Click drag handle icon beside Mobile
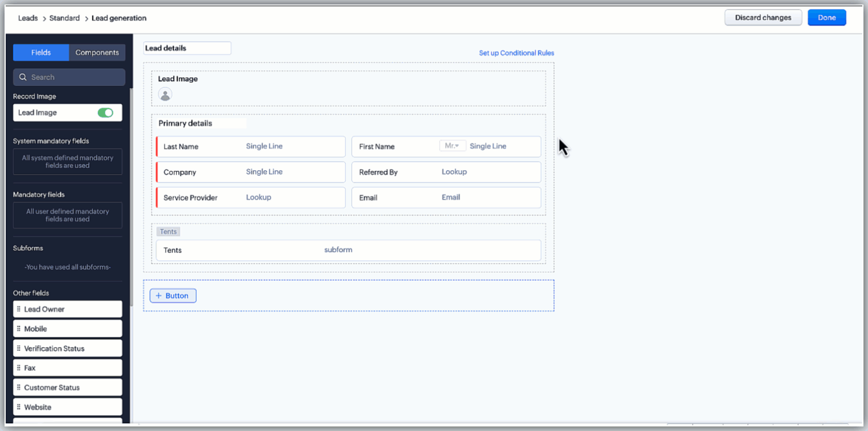The image size is (868, 431). 19,329
